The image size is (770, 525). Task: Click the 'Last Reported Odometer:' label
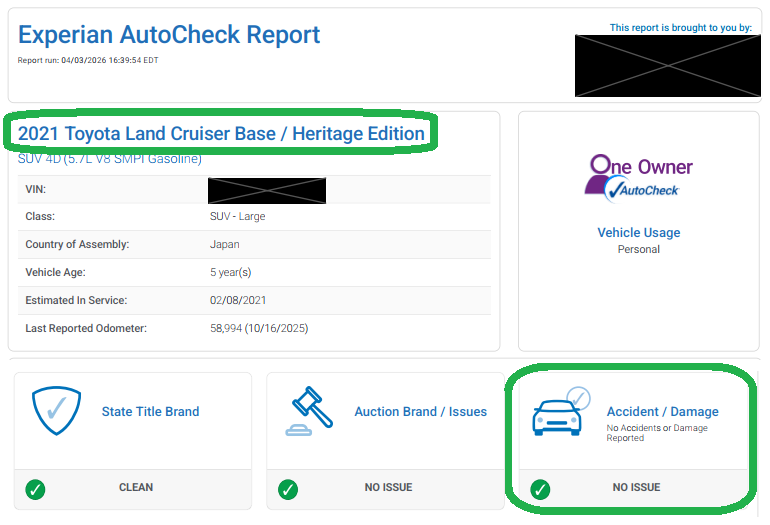[86, 328]
